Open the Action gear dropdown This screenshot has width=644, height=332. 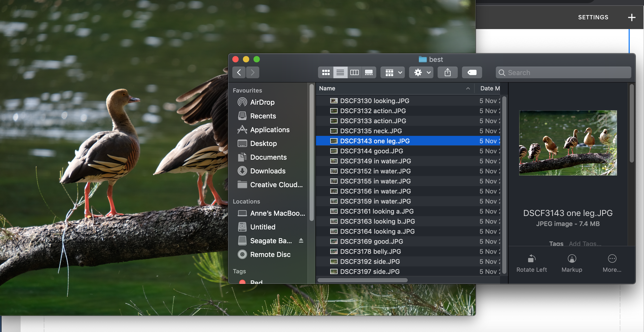point(421,72)
